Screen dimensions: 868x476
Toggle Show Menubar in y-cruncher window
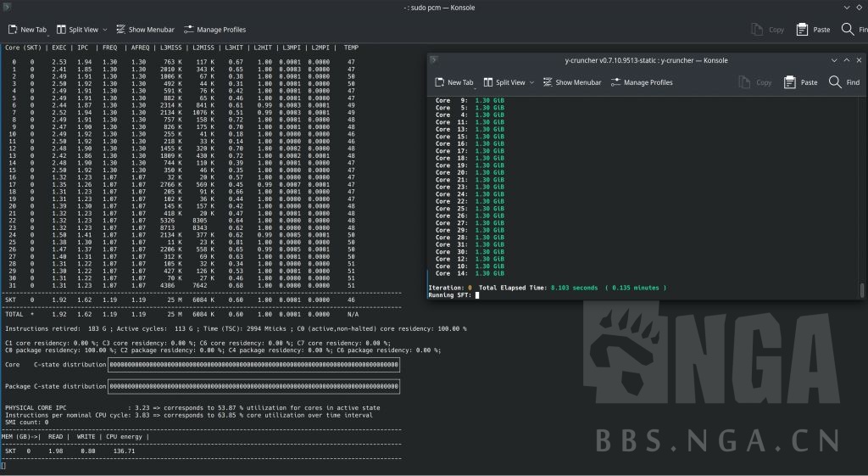point(548,82)
